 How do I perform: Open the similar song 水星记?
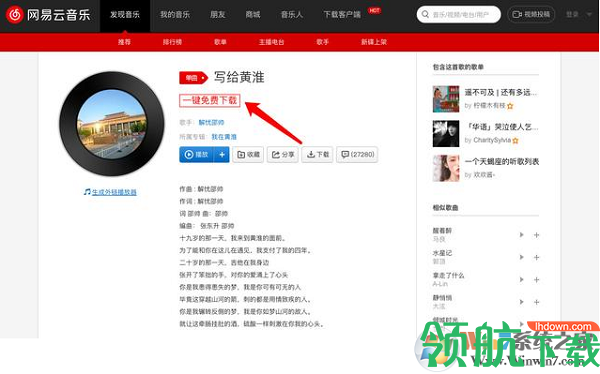[x=442, y=253]
